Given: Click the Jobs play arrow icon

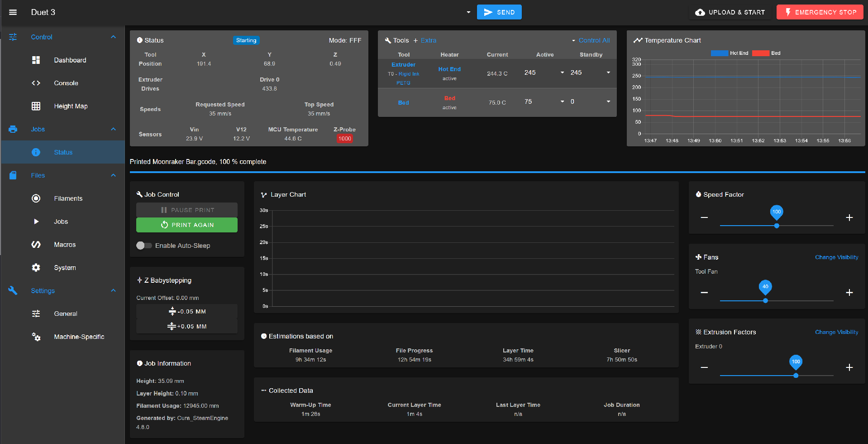Looking at the screenshot, I should [36, 222].
